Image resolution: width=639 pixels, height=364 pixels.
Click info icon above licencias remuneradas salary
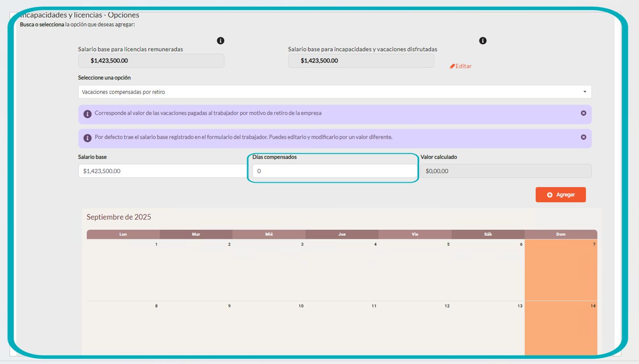[220, 41]
